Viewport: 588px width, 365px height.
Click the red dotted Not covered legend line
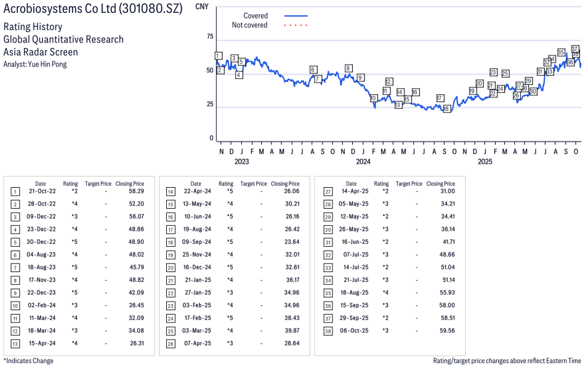point(296,25)
